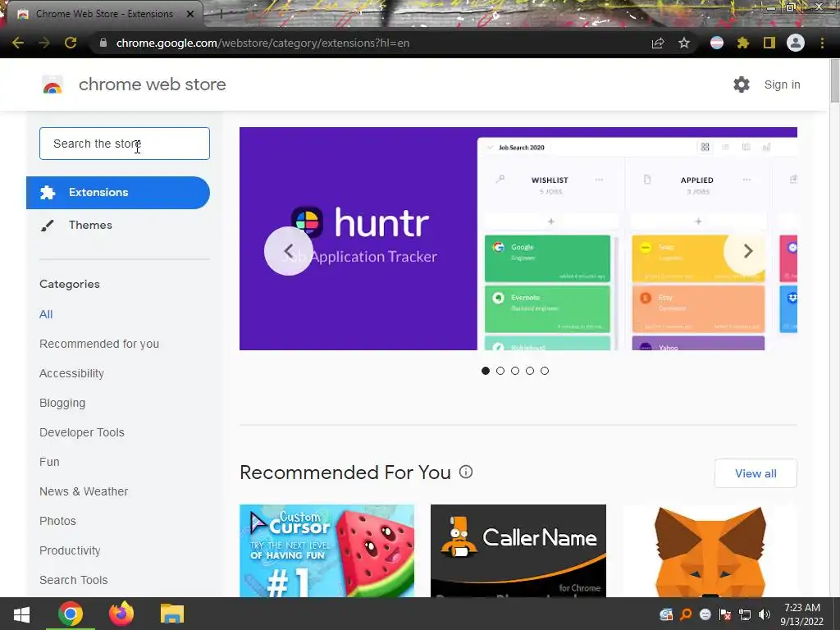
Task: Click Sign in
Action: [x=782, y=84]
